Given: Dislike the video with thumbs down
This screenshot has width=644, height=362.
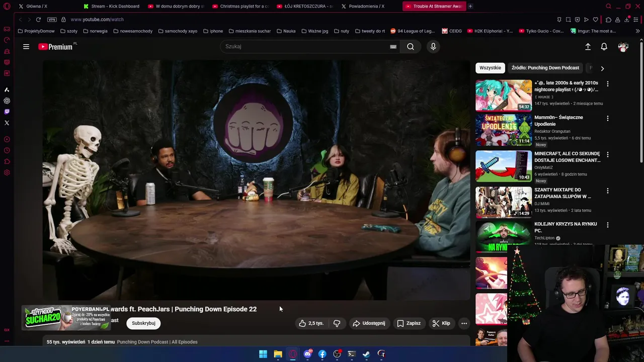Looking at the screenshot, I should 337,323.
